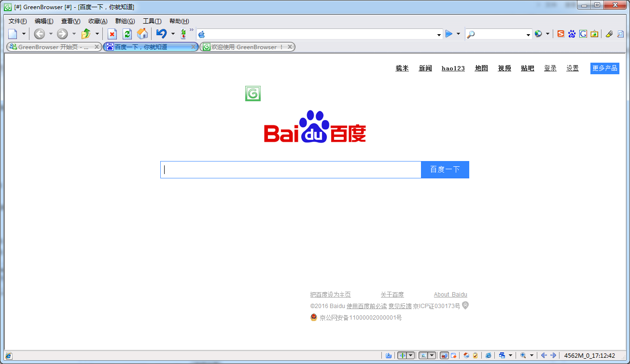Refresh the page with green arrows icon
This screenshot has height=364, width=630.
coord(127,34)
